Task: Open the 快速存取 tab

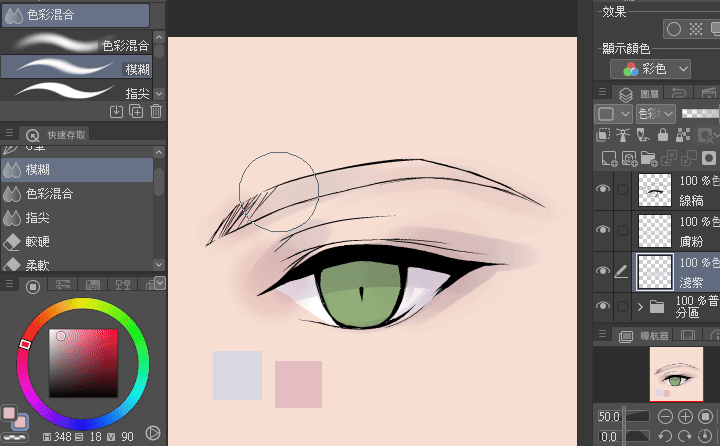Action: [x=56, y=135]
